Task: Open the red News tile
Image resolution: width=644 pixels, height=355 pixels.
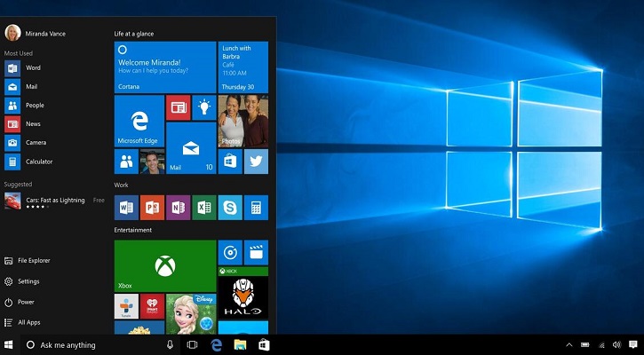Action: (179, 107)
